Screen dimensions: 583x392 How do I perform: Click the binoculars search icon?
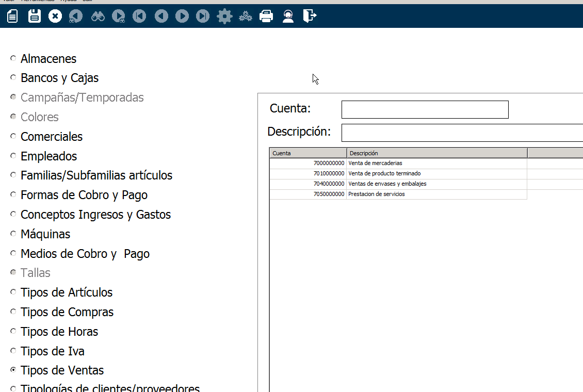98,17
